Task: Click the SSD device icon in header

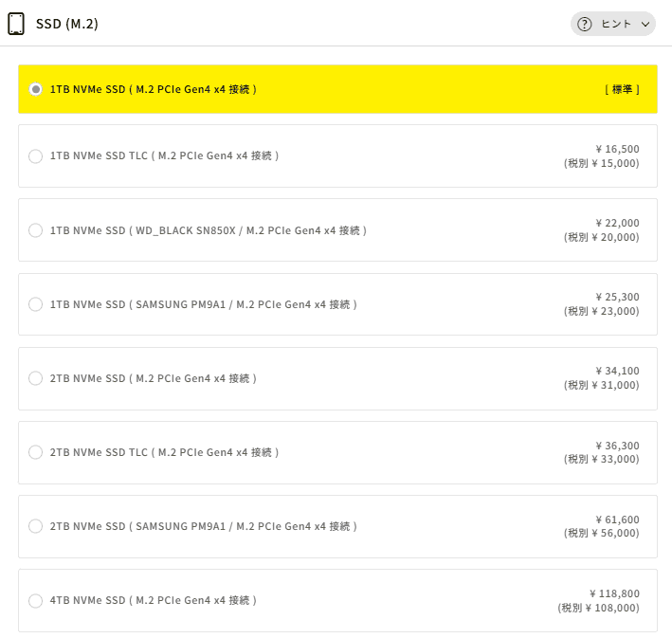Action: click(x=16, y=24)
